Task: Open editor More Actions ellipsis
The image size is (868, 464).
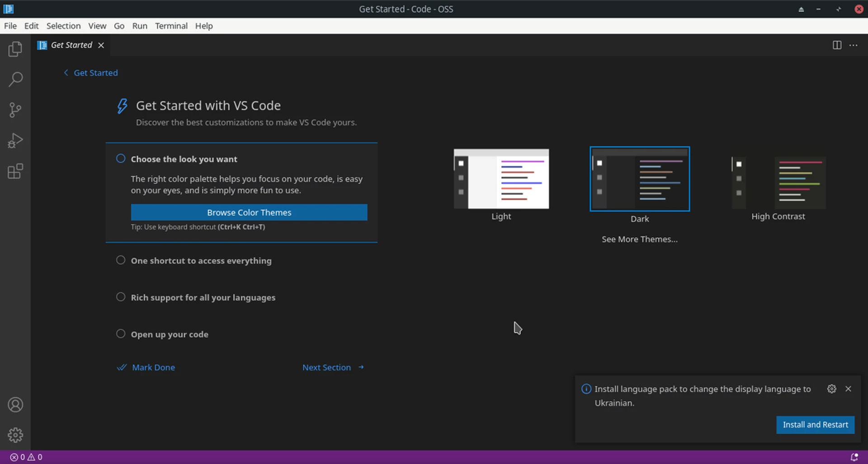Action: click(853, 45)
